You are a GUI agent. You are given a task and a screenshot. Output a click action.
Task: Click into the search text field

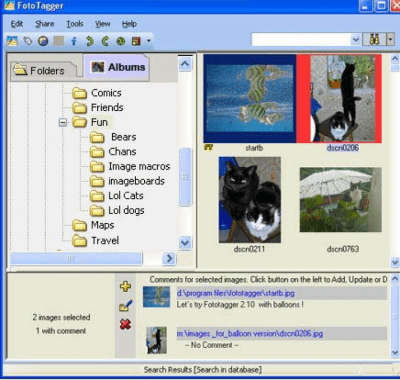tap(301, 40)
